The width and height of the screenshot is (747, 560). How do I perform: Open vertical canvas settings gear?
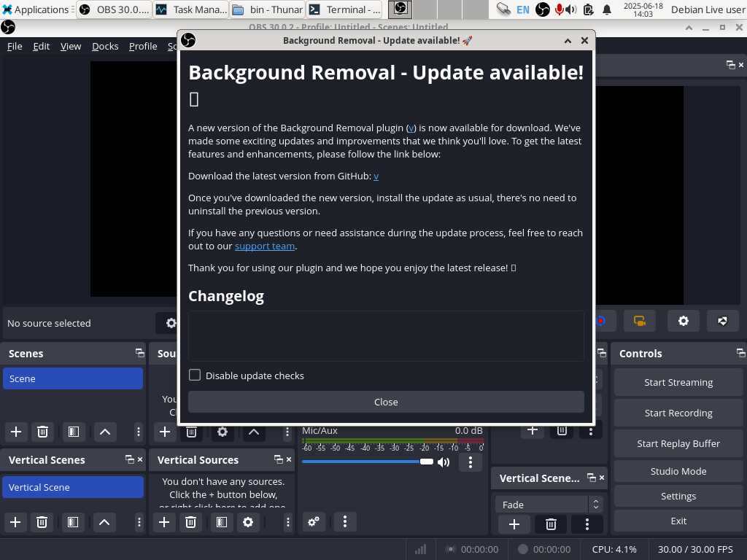[x=683, y=321]
